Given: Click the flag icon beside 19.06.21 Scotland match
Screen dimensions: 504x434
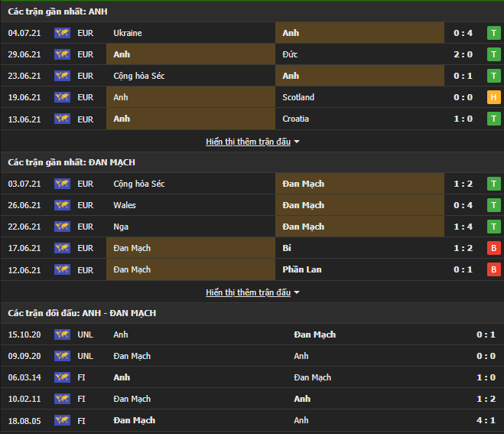Looking at the screenshot, I should click(x=62, y=97).
